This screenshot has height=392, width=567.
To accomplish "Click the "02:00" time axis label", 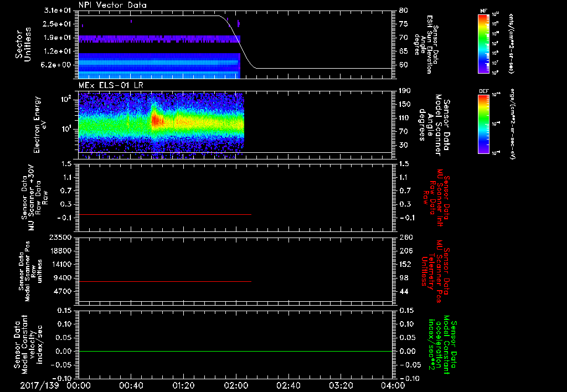I will point(236,385).
